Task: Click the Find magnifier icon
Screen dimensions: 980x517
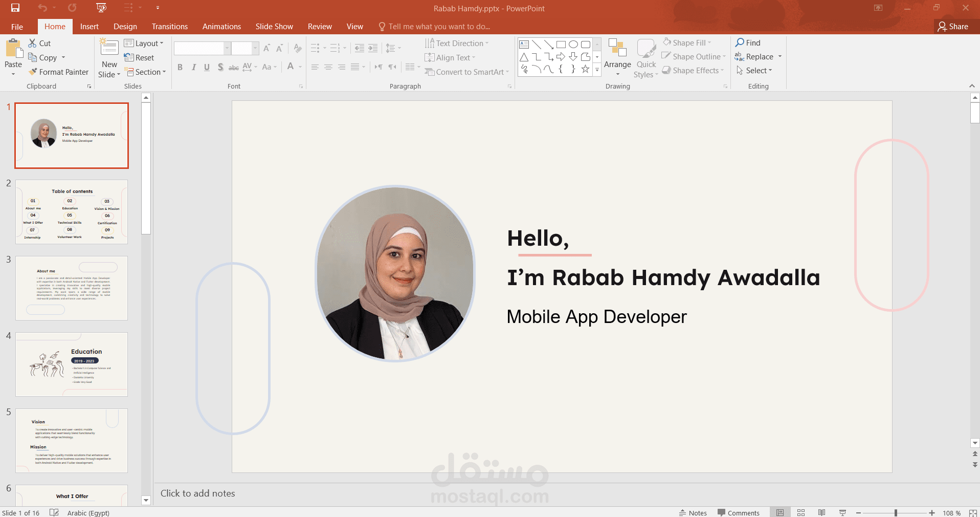Action: [x=740, y=42]
